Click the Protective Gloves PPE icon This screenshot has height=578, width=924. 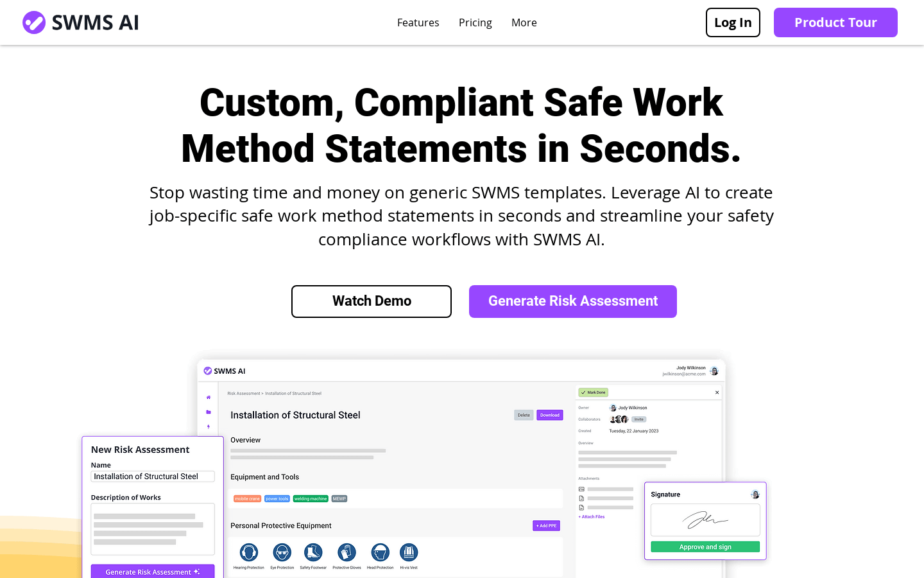point(346,552)
